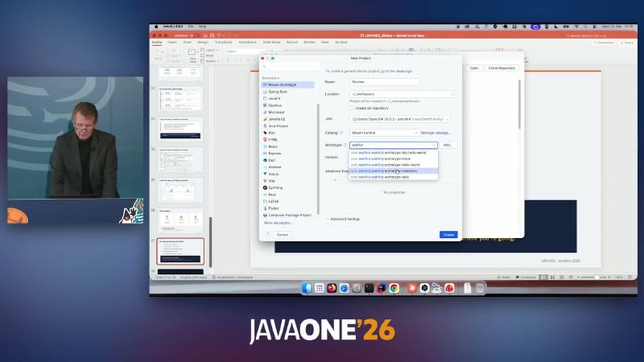
Task: Open PowerPoint Insert ribbon tab
Action: point(172,43)
